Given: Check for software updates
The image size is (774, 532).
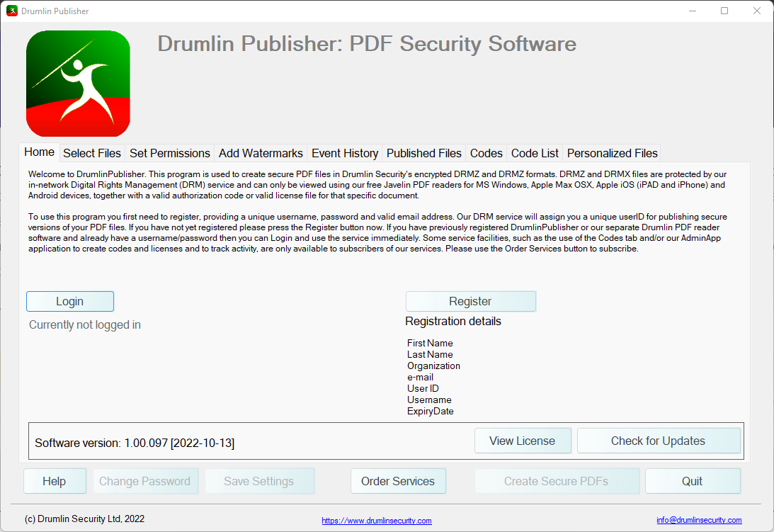Looking at the screenshot, I should pyautogui.click(x=659, y=441).
